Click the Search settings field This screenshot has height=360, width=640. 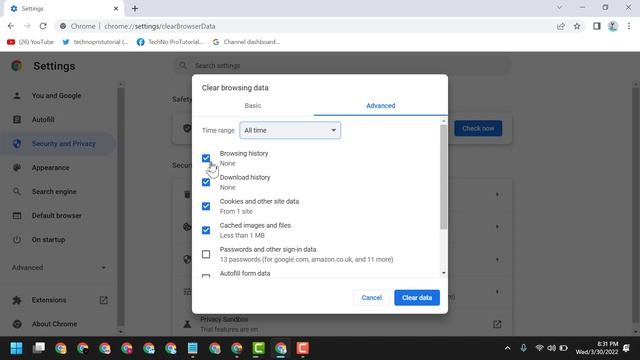pos(343,65)
